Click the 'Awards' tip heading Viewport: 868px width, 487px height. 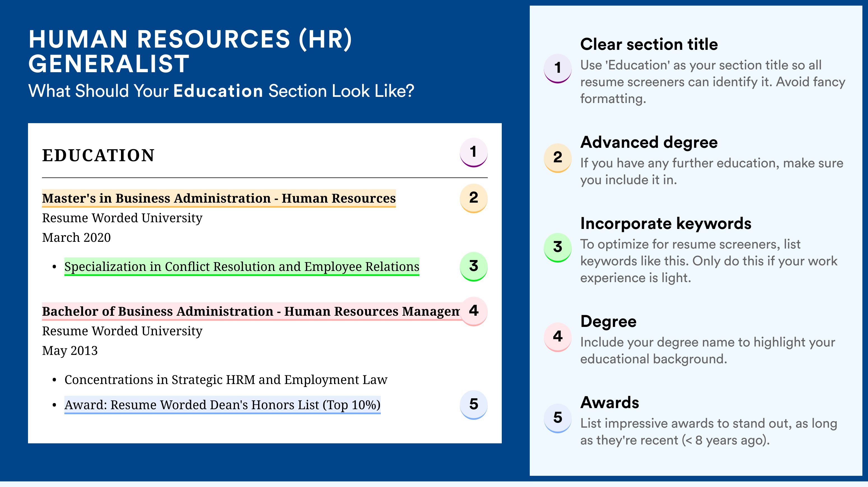pyautogui.click(x=610, y=403)
